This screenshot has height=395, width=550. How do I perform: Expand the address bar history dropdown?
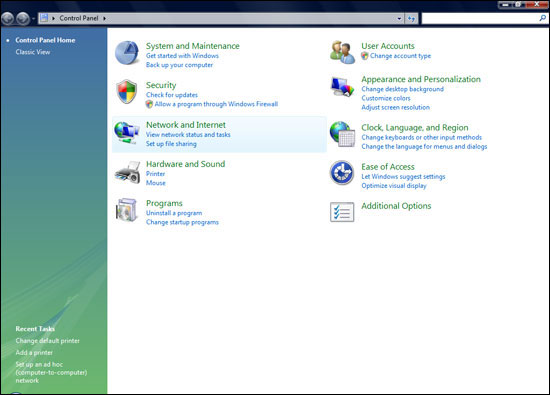(x=399, y=19)
